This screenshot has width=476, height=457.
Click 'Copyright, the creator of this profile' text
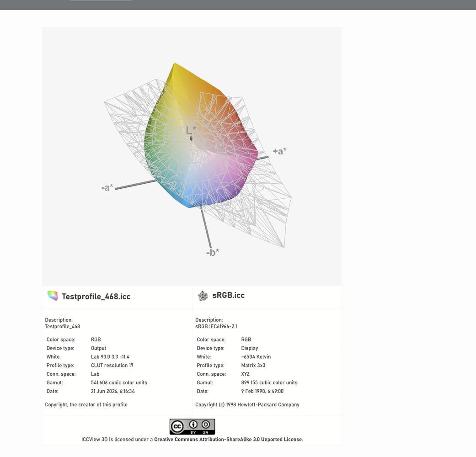[x=86, y=404]
